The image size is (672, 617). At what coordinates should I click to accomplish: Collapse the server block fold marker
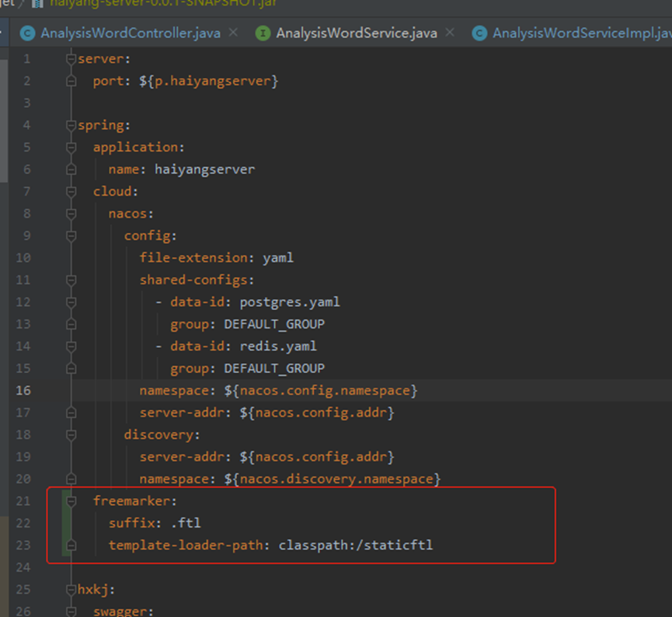(x=71, y=59)
